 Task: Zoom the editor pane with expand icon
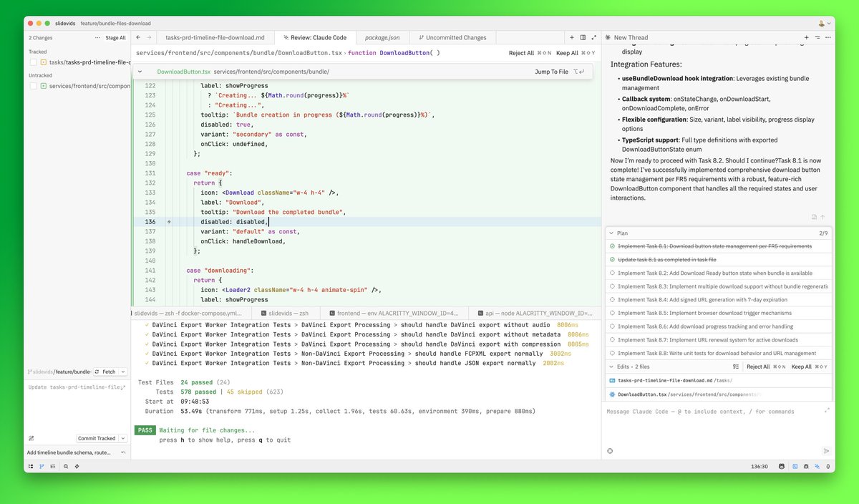point(594,37)
